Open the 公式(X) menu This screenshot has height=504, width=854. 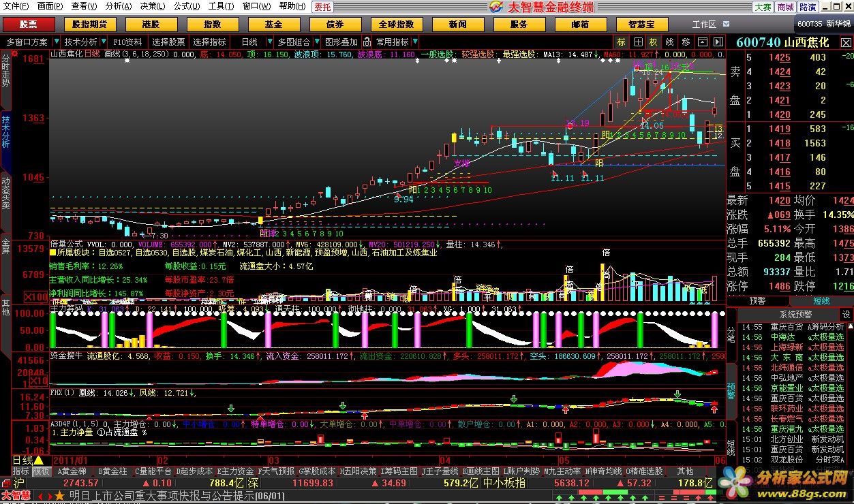click(186, 6)
